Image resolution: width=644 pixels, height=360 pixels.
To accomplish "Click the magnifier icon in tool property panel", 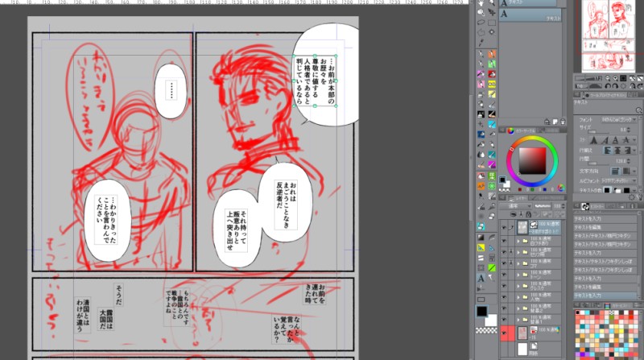I will (638, 110).
